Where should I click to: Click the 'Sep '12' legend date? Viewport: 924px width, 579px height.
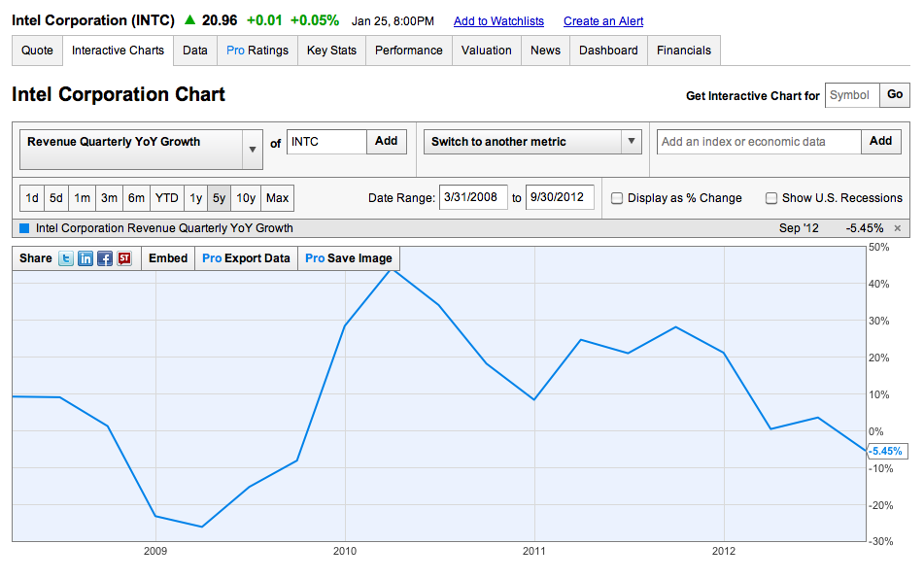coord(799,228)
